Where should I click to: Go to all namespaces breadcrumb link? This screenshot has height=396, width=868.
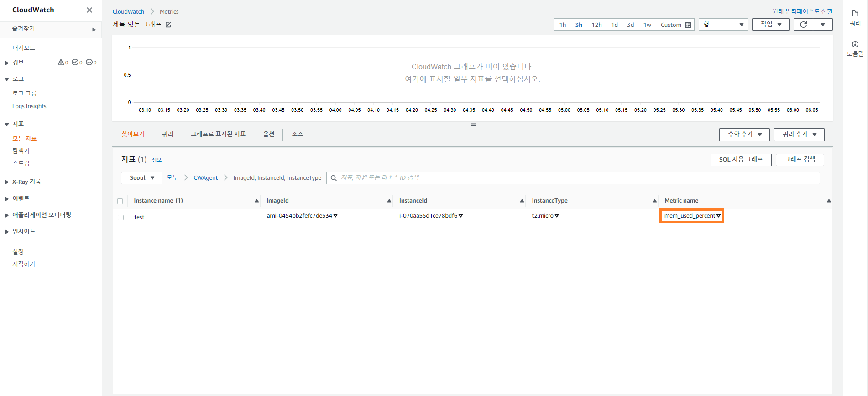173,178
